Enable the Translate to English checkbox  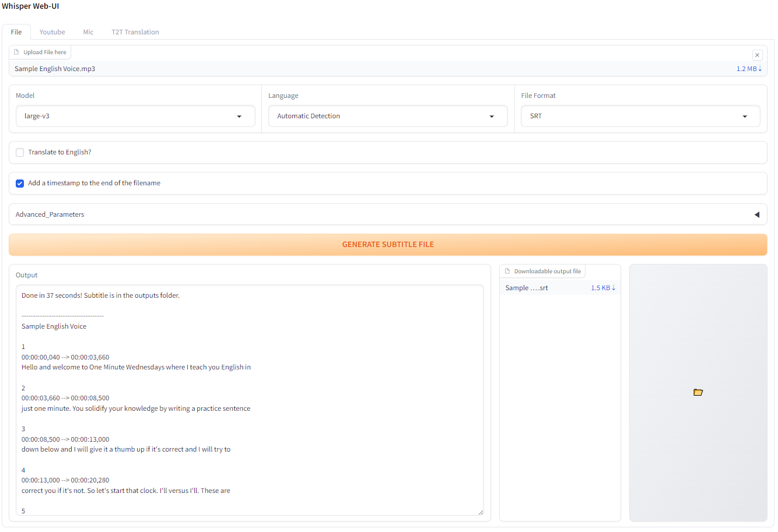20,152
